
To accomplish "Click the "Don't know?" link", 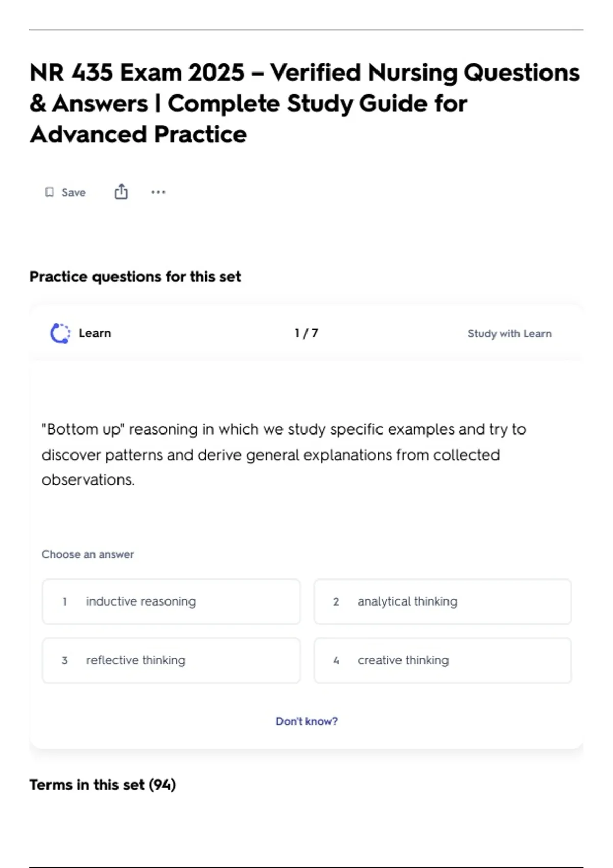I will point(306,721).
